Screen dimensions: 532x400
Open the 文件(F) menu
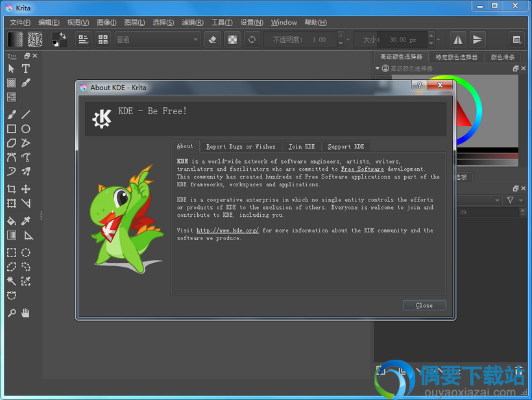[20, 23]
